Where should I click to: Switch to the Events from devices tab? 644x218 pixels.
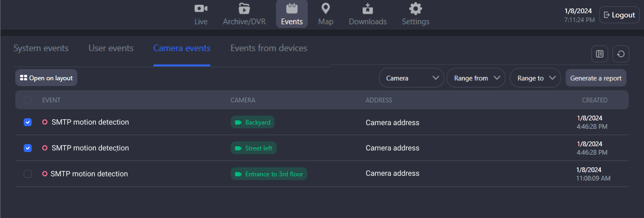[x=269, y=49]
